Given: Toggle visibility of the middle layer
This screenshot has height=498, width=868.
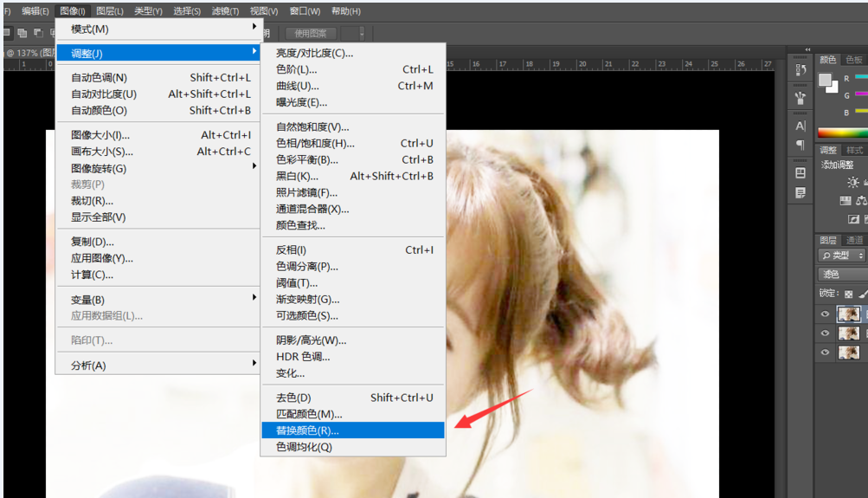Looking at the screenshot, I should click(x=825, y=333).
